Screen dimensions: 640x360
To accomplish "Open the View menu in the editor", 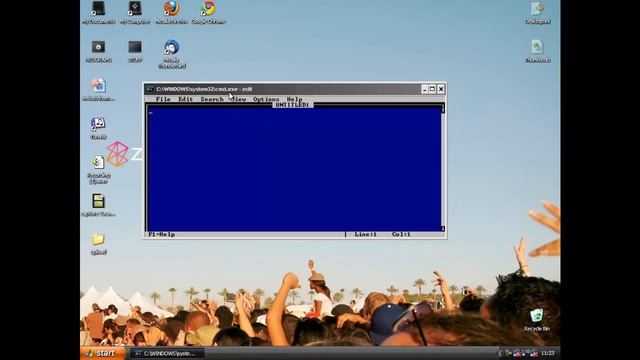I will click(x=238, y=99).
